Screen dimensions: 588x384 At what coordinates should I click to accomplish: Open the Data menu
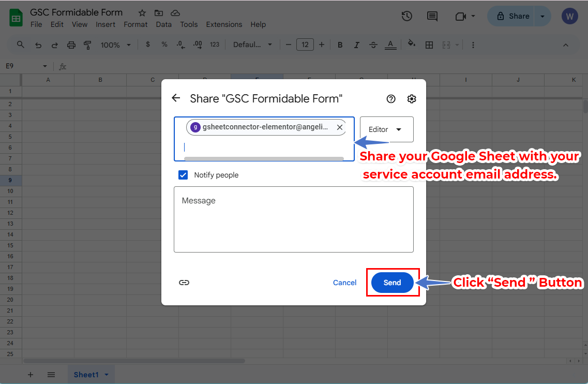(163, 24)
